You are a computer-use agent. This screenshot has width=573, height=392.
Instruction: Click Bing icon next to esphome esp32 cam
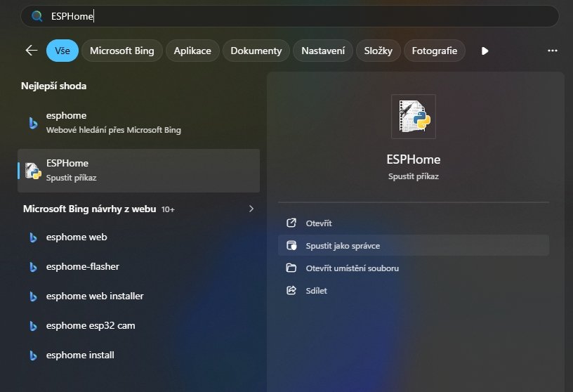[x=33, y=326]
